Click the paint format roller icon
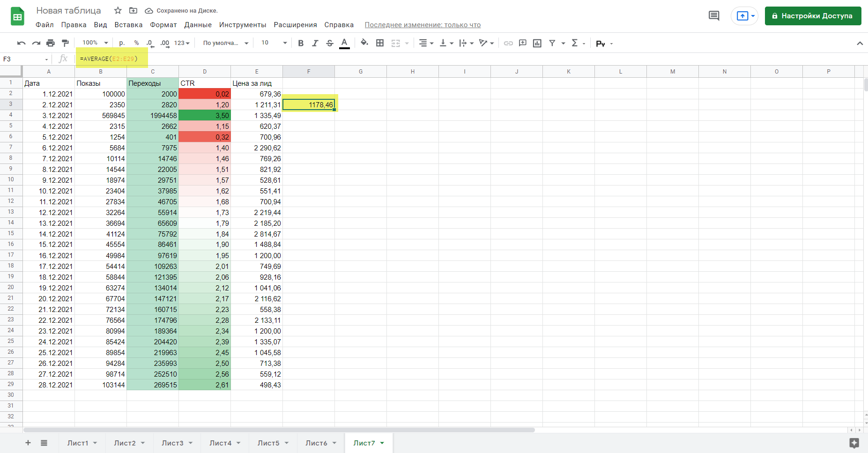Screen dimensions: 868x453 [65, 43]
